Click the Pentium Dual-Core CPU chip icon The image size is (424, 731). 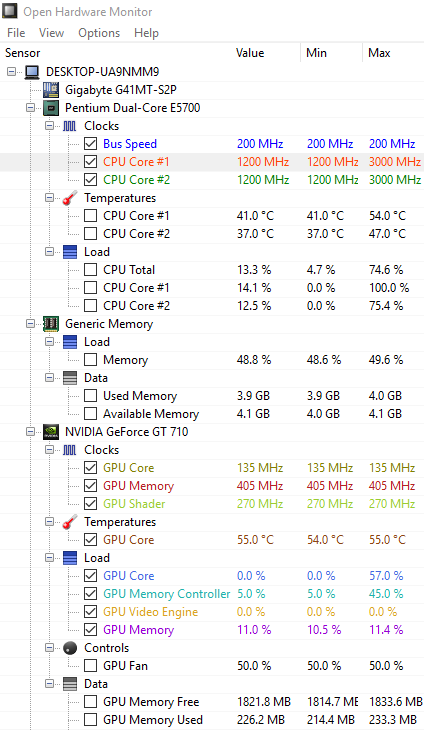tap(51, 108)
